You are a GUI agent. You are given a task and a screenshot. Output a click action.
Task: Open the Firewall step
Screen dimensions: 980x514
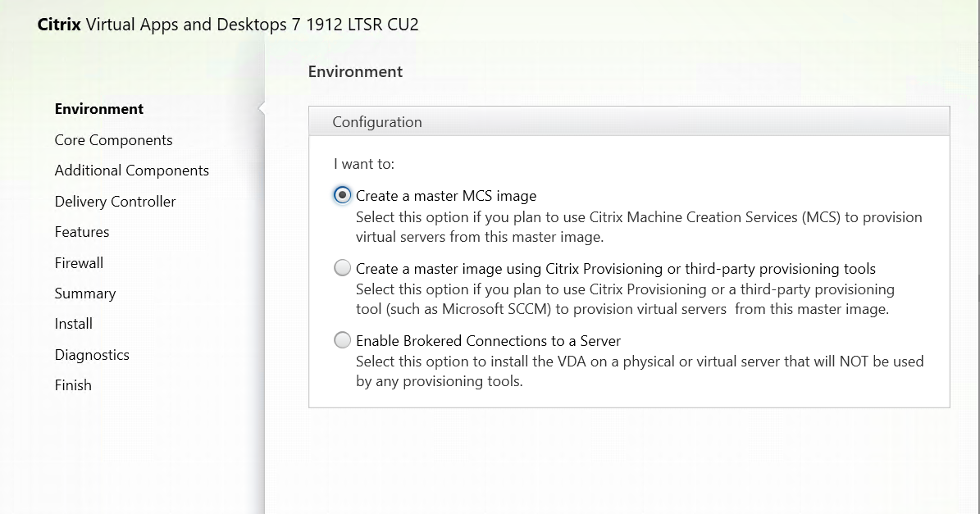(79, 263)
